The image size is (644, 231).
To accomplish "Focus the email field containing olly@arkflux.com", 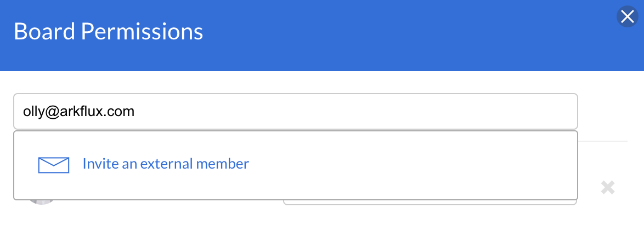I will (x=295, y=112).
